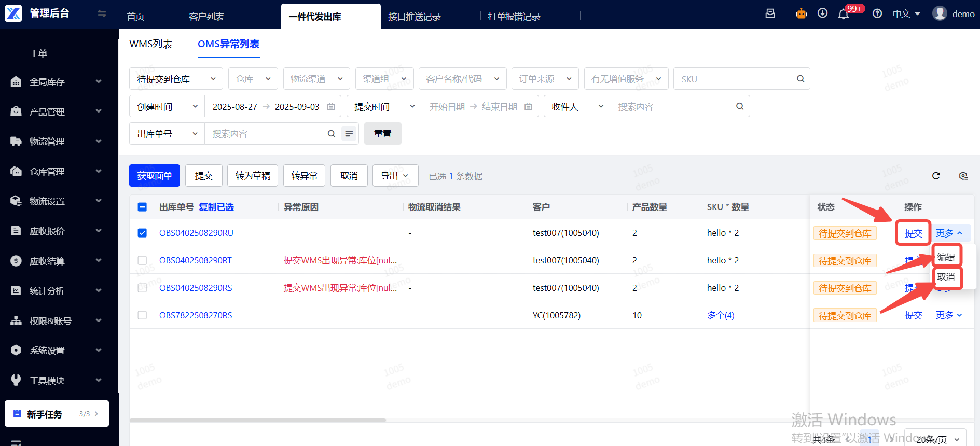Screen dimensions: 980x446
Task: Click the admin console logo icon
Action: click(13, 13)
